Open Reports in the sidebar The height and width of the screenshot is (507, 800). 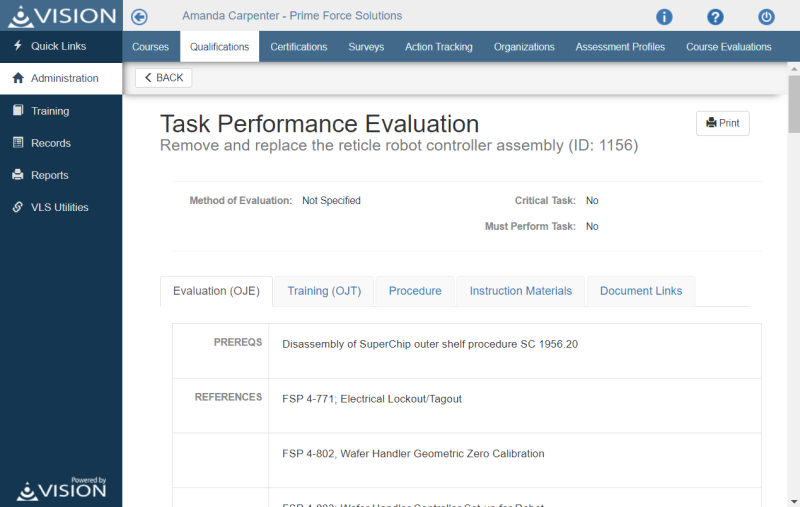tap(50, 175)
